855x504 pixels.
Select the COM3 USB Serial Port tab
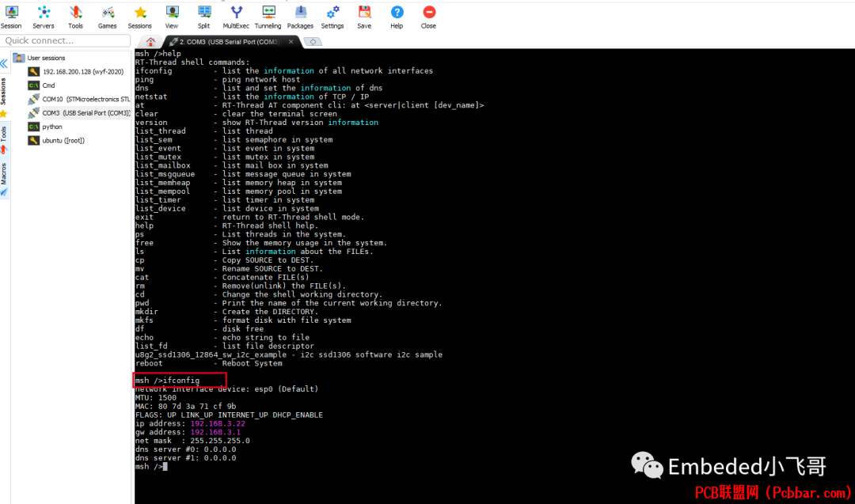(229, 42)
